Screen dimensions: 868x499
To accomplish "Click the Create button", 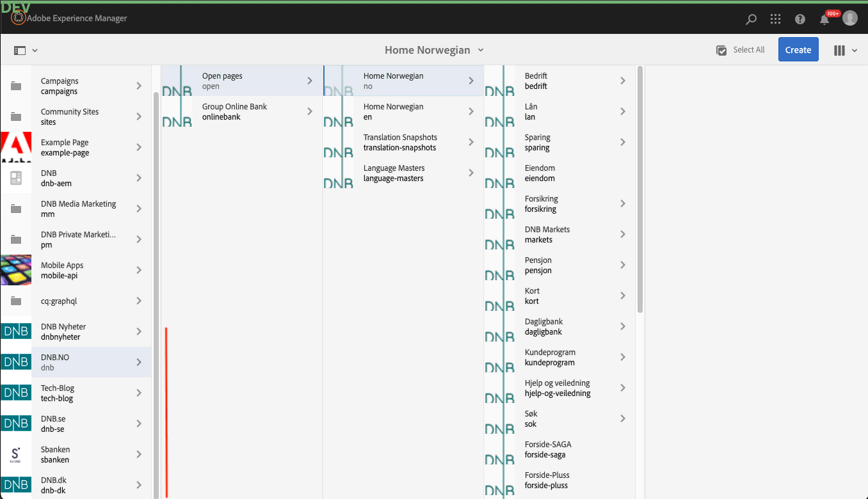I will click(798, 50).
